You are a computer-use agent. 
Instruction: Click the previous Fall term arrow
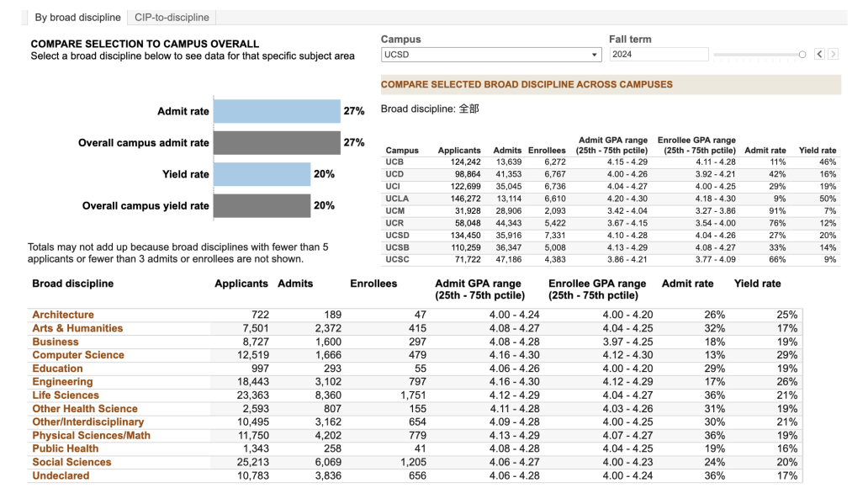click(x=820, y=55)
